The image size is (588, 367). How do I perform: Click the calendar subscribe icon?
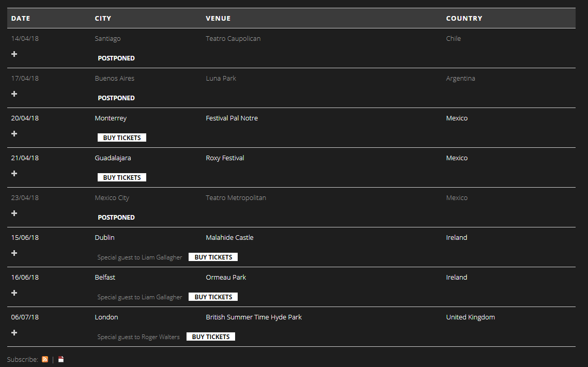pyautogui.click(x=61, y=359)
